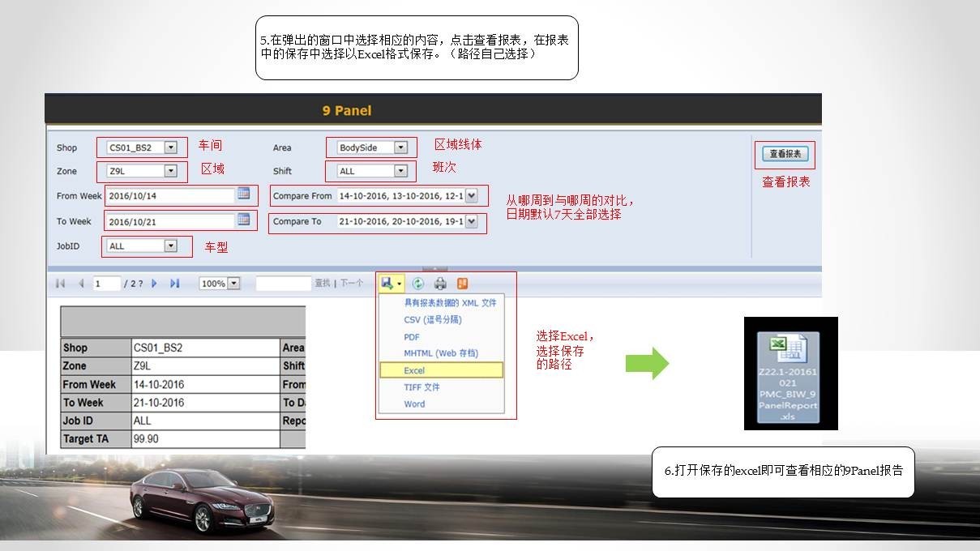Click the green refresh report icon

coord(418,284)
